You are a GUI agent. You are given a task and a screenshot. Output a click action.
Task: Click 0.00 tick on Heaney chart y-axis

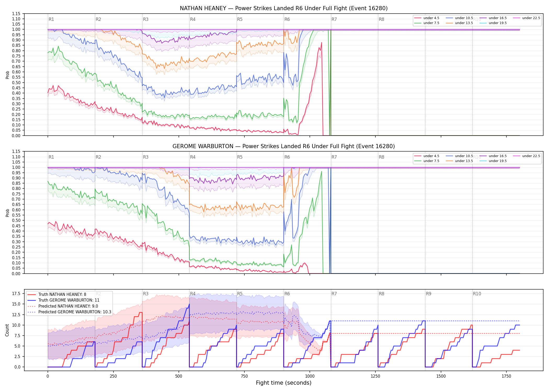tap(16, 136)
